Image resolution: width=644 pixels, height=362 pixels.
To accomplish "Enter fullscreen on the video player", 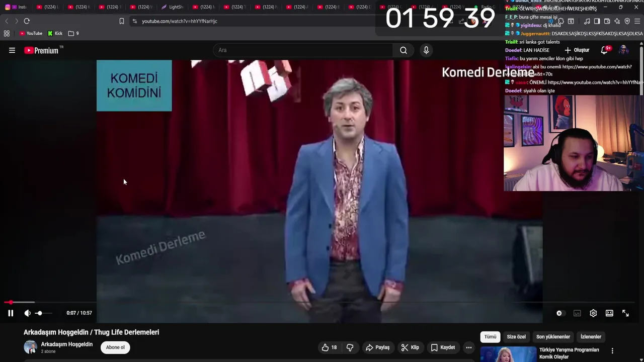I will coord(625,313).
